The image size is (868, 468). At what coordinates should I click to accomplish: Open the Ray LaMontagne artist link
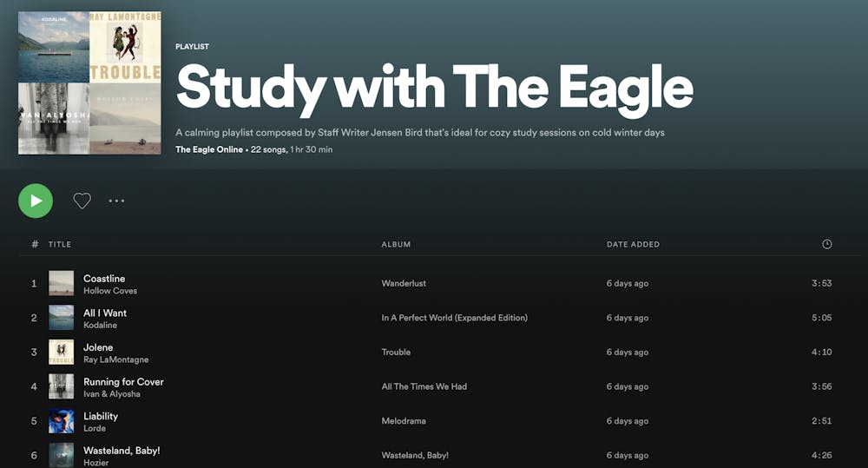tap(115, 359)
